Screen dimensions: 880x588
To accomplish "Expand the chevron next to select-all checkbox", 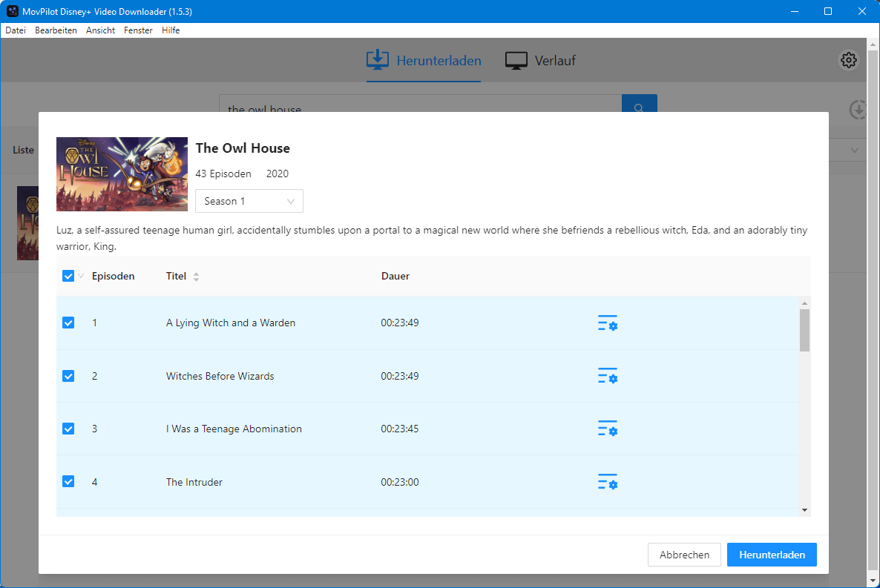I will click(x=81, y=276).
